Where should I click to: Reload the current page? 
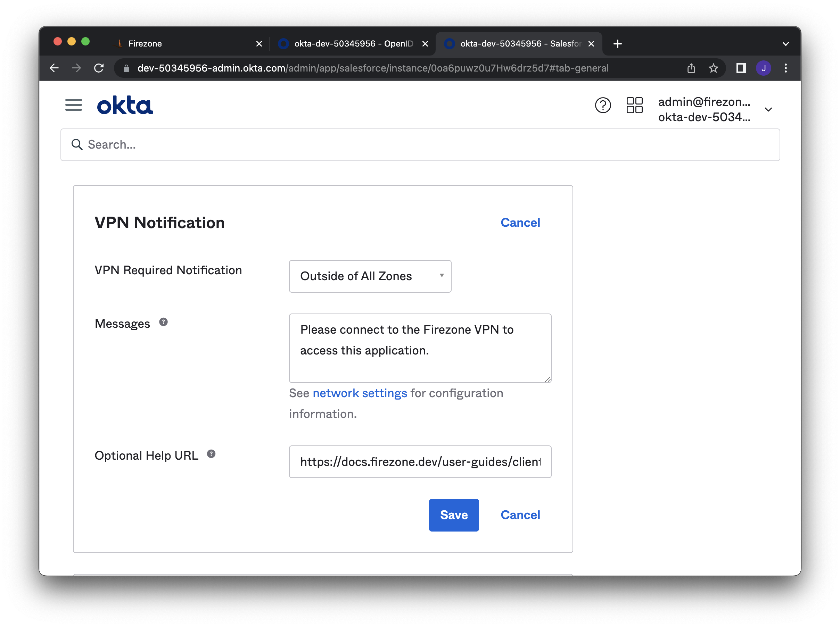pyautogui.click(x=99, y=68)
